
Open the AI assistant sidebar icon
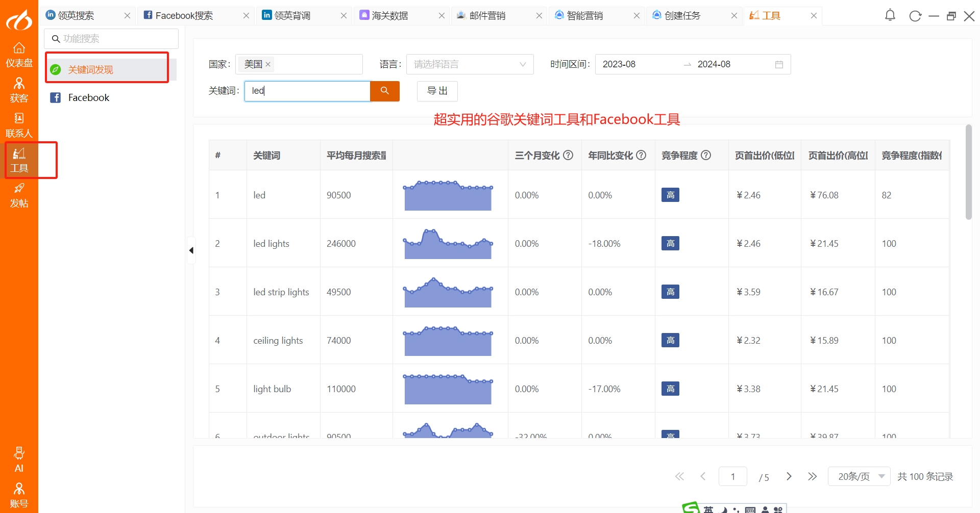click(19, 460)
